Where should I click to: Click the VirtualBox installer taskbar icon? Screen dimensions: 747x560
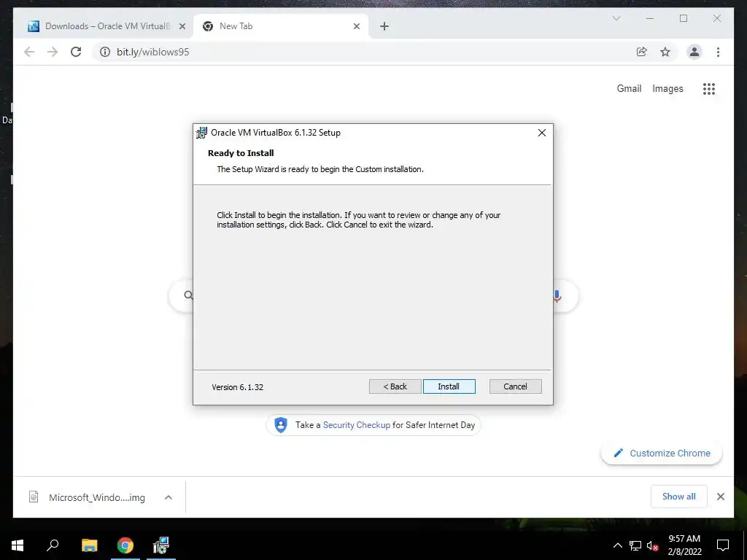pos(161,545)
